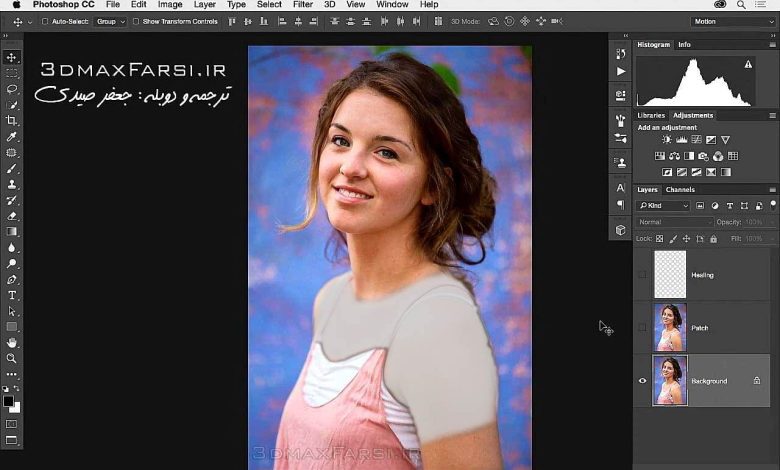Pick the Eyedropper tool
The height and width of the screenshot is (470, 780).
point(12,136)
